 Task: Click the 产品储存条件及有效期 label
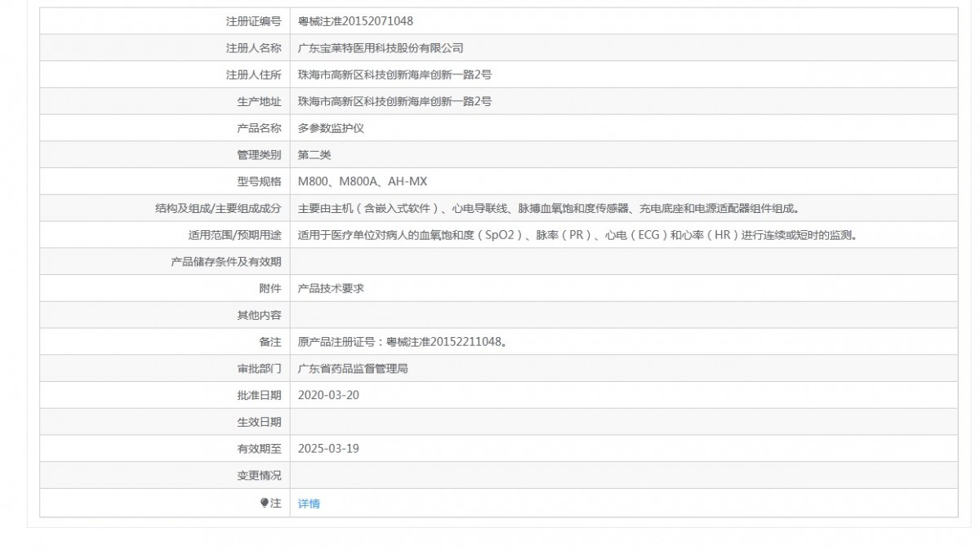[x=226, y=262]
